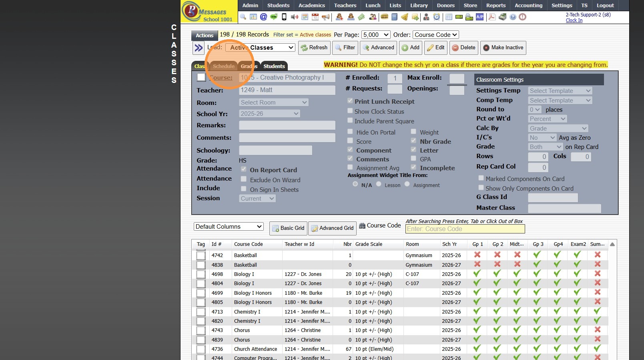The image size is (644, 360).
Task: Click the Refresh button
Action: pyautogui.click(x=314, y=48)
